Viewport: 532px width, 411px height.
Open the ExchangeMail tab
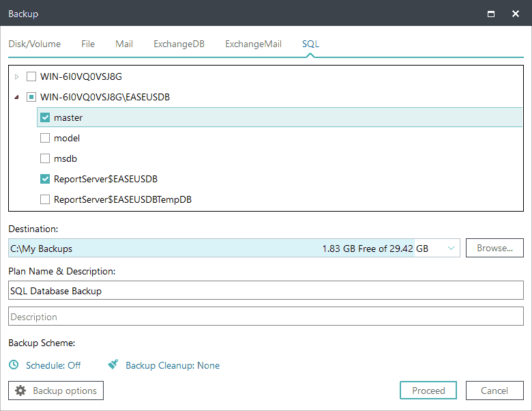pyautogui.click(x=253, y=44)
